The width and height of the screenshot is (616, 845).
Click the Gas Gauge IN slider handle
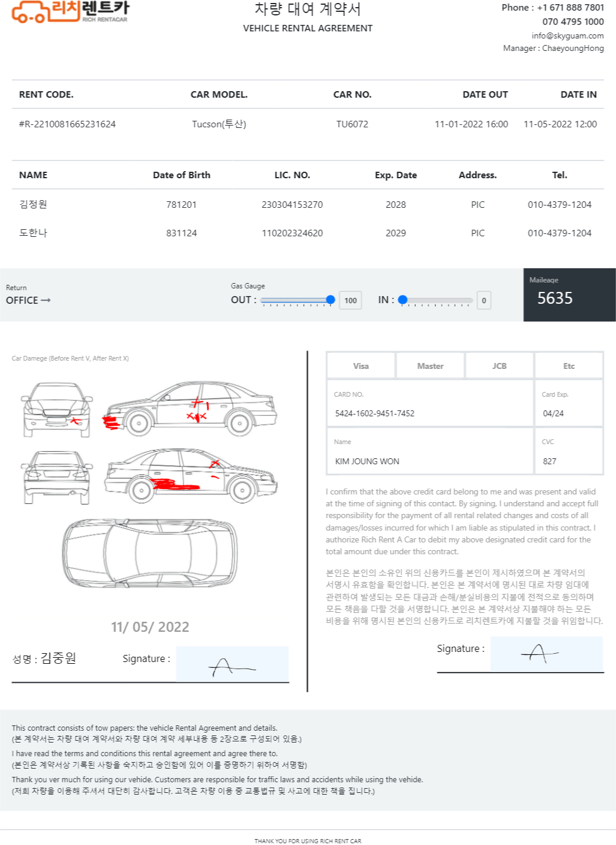point(403,300)
